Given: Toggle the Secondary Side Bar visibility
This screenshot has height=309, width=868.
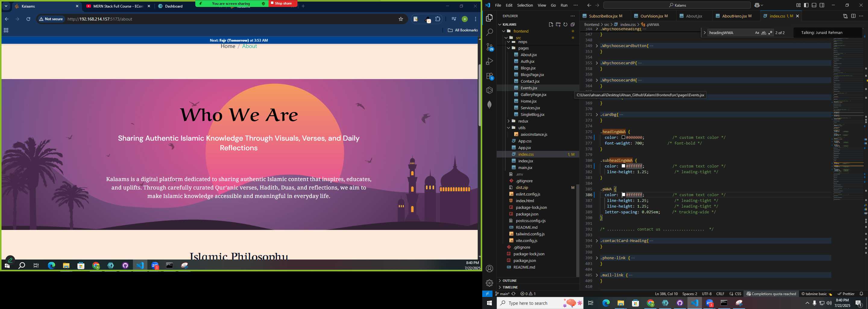Looking at the screenshot, I should point(822,5).
